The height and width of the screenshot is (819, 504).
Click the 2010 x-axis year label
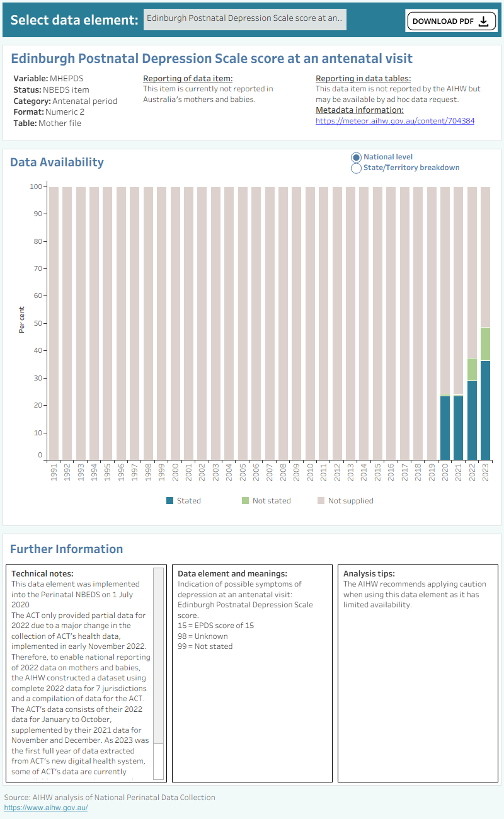pyautogui.click(x=310, y=472)
